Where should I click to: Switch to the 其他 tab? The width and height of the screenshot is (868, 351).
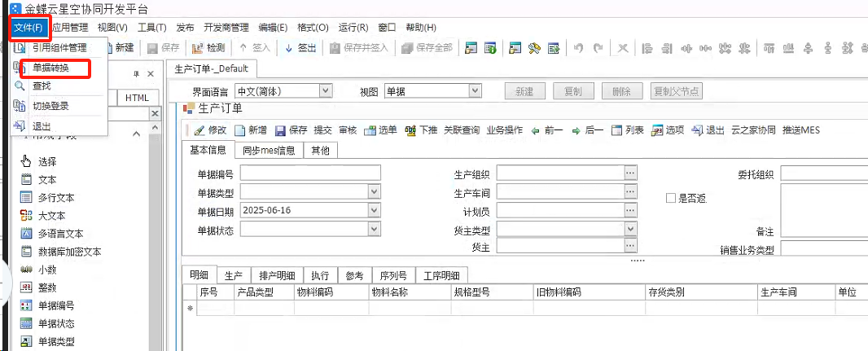[320, 150]
